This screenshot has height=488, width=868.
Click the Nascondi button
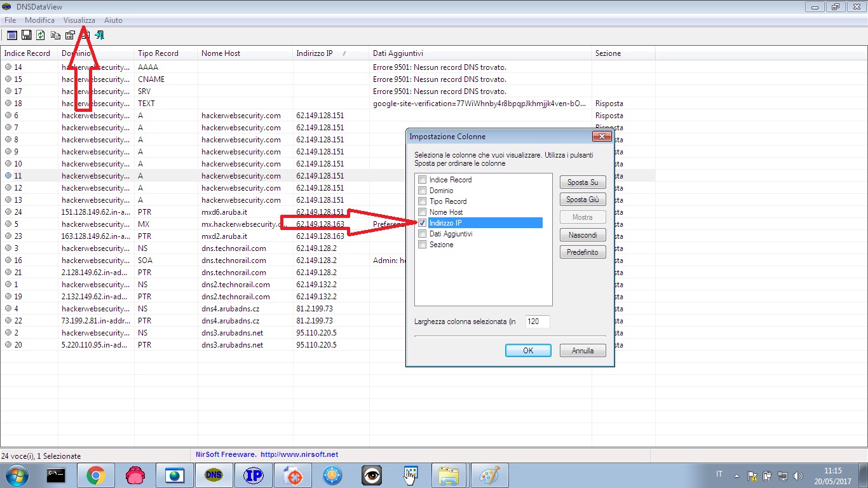(583, 235)
